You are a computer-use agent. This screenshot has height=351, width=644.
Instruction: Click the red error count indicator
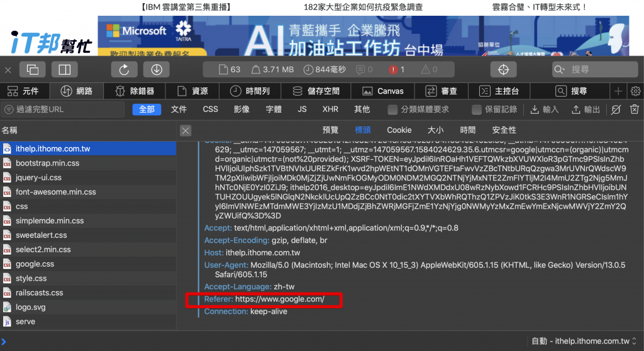coord(397,69)
